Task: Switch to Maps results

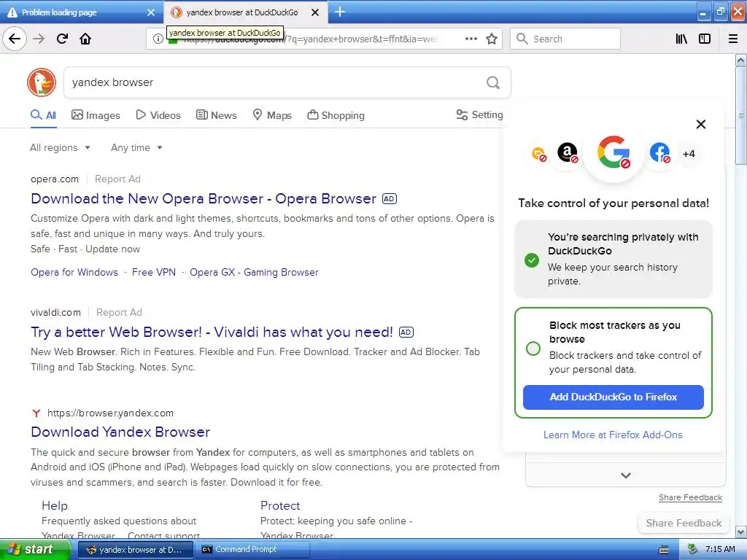Action: click(x=272, y=115)
